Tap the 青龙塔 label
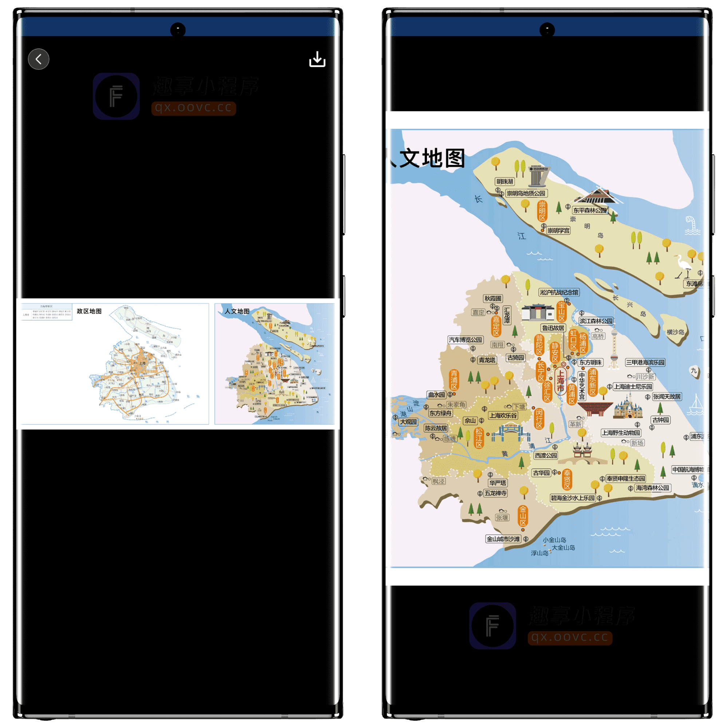Image resolution: width=728 pixels, height=728 pixels. point(487,360)
